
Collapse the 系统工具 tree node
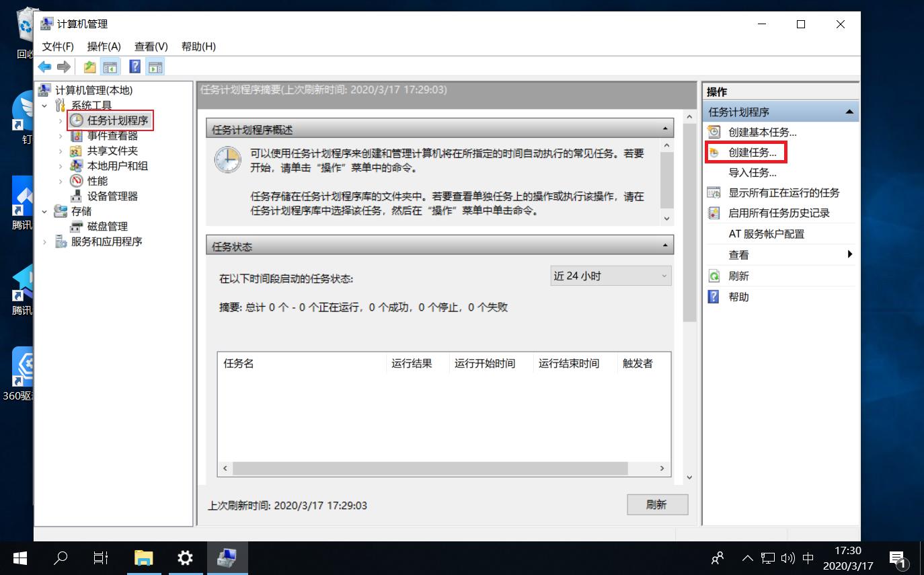[44, 106]
